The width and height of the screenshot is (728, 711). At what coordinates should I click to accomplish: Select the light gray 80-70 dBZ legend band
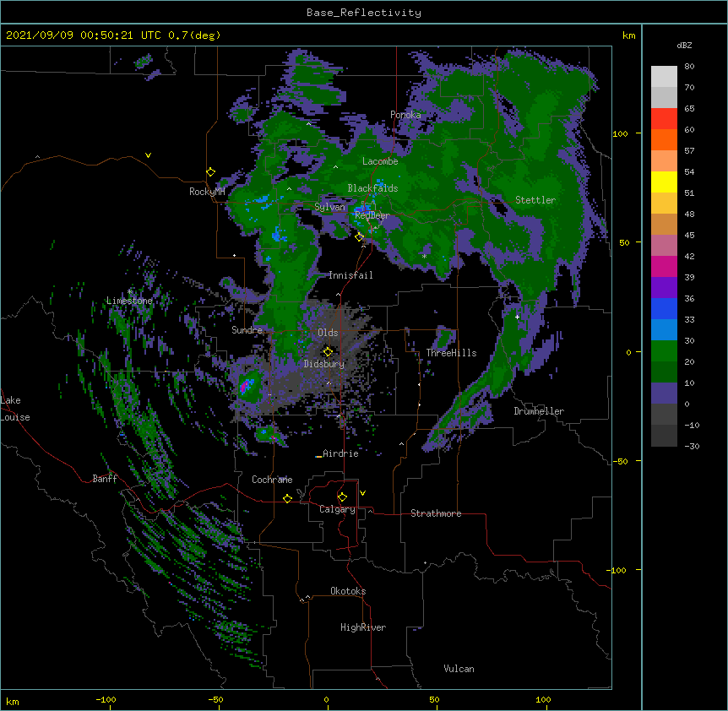pyautogui.click(x=664, y=77)
